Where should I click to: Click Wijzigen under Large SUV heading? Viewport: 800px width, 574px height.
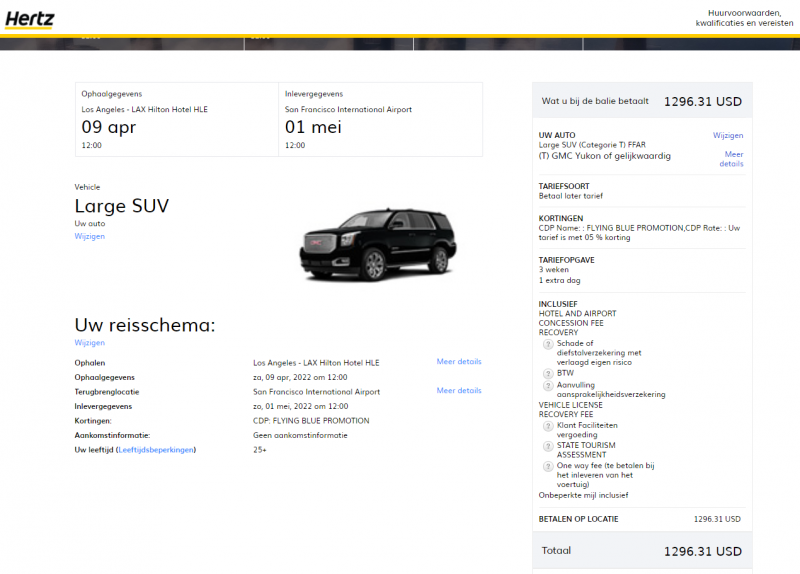coord(89,236)
